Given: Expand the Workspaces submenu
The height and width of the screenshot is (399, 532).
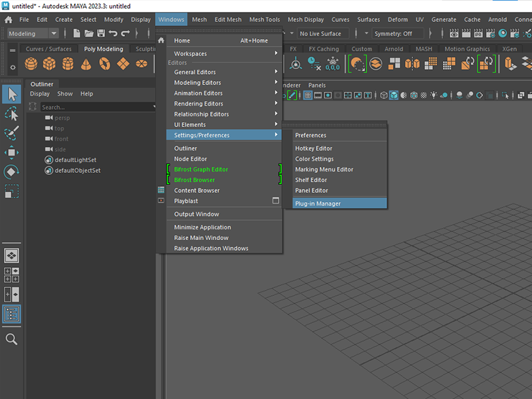Looking at the screenshot, I should click(x=224, y=54).
